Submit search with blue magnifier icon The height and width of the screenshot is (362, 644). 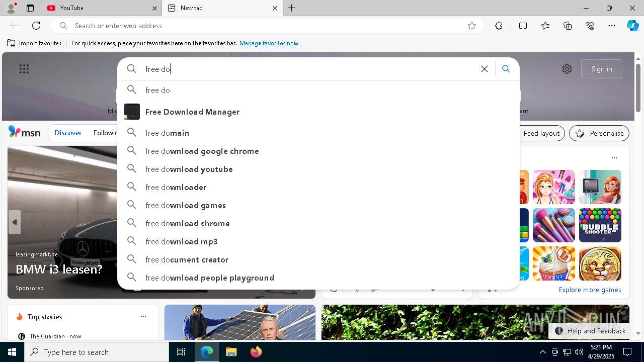[x=506, y=69]
